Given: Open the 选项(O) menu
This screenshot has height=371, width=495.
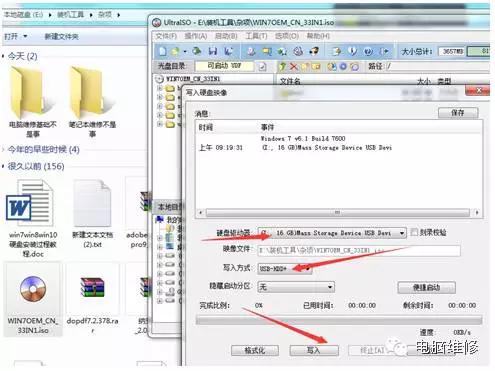Looking at the screenshot, I should click(x=287, y=36).
